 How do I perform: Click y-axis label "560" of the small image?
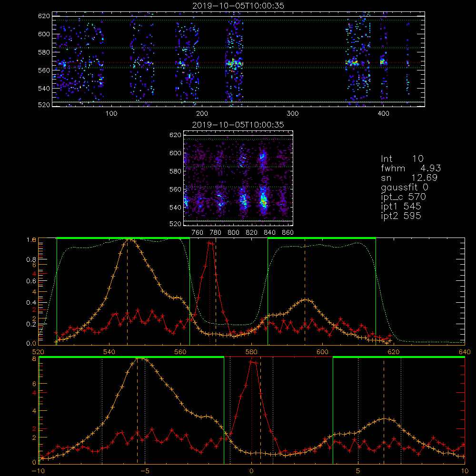tap(175, 189)
